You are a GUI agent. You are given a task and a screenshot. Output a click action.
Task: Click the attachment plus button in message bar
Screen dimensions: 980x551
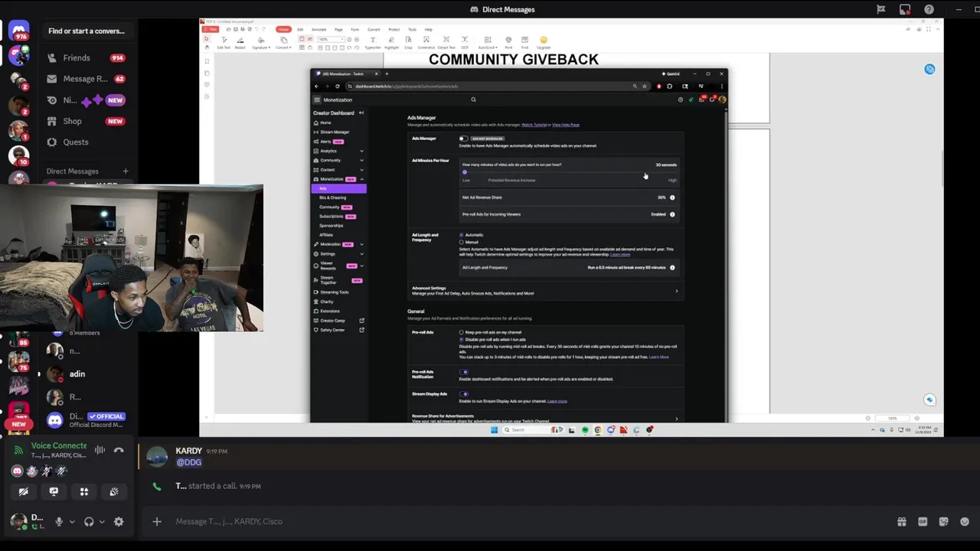pos(157,522)
